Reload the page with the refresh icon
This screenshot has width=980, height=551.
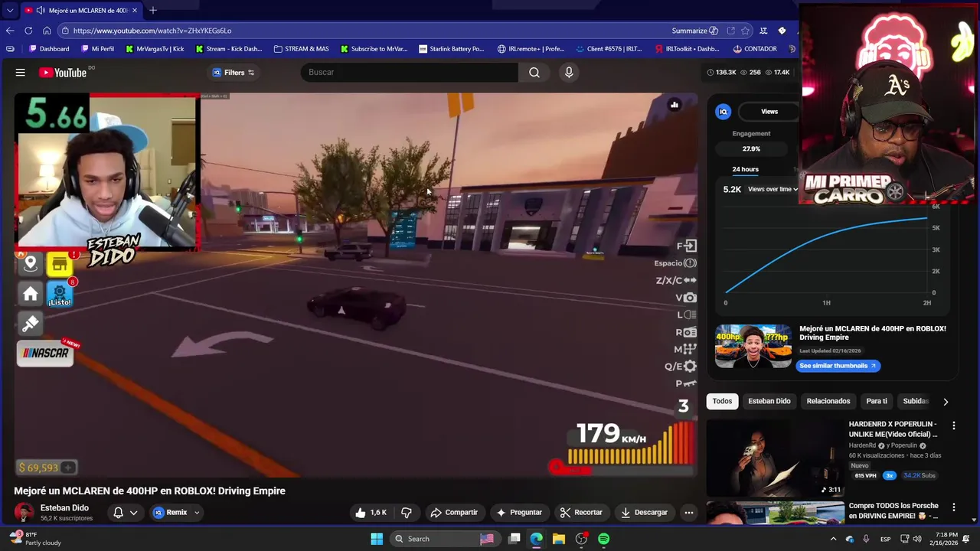pos(28,31)
